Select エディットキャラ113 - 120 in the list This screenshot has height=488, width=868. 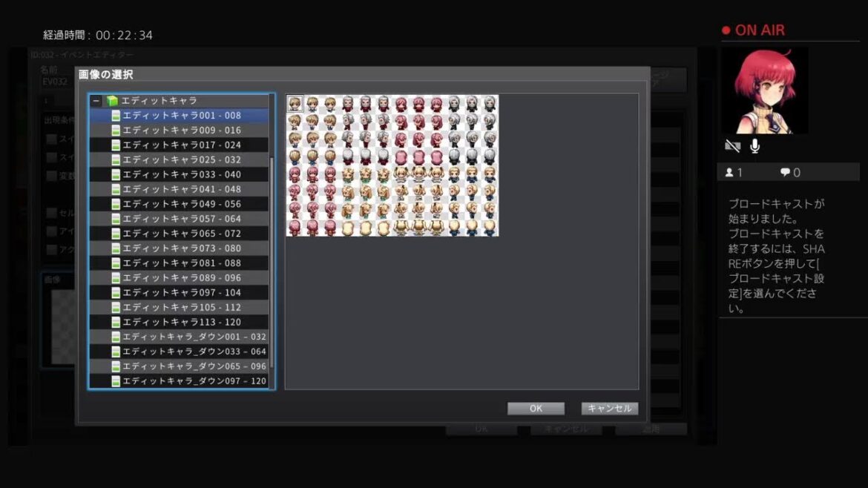click(x=182, y=323)
